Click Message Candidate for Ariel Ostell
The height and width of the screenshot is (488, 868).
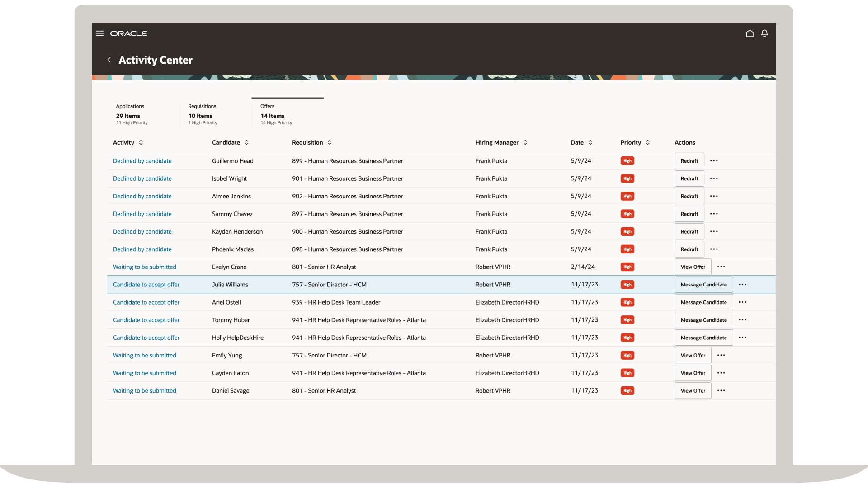tap(703, 302)
